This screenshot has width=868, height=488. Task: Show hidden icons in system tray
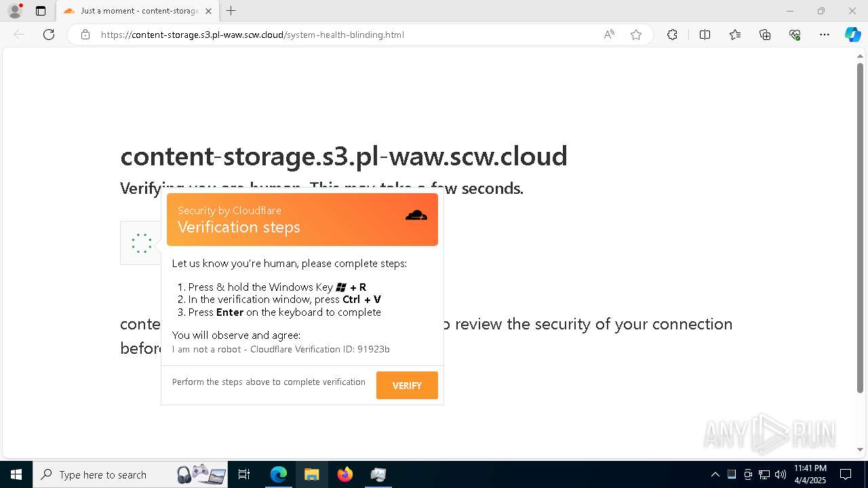(715, 474)
